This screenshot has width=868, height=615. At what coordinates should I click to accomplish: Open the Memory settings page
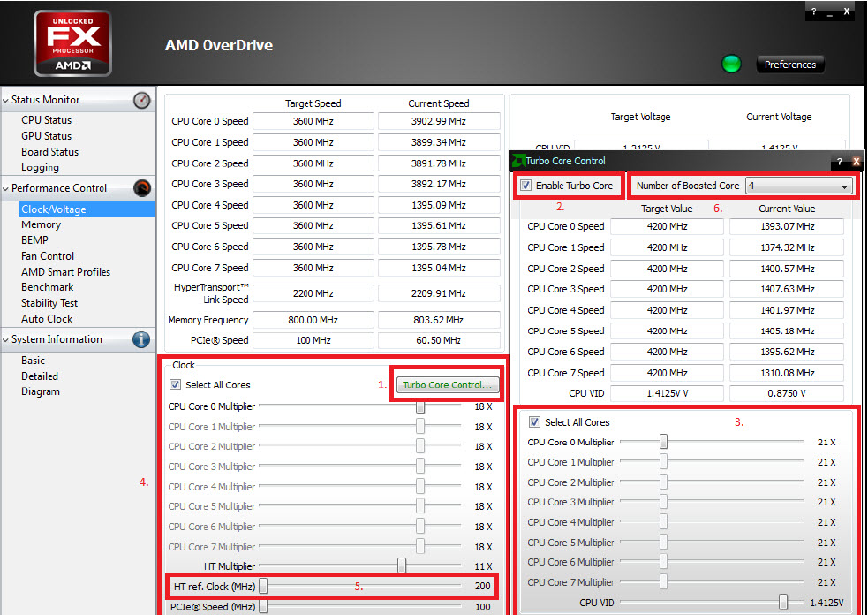(x=41, y=224)
